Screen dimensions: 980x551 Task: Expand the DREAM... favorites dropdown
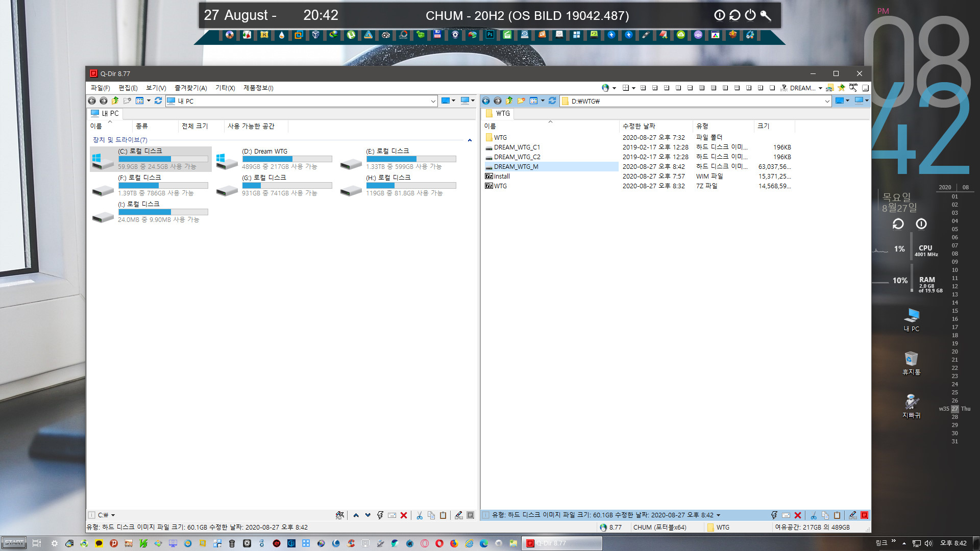[x=820, y=88]
